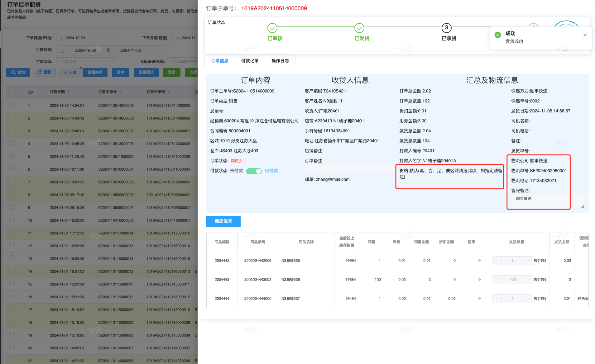Click the table column settings gear icon
This screenshot has height=364, width=595.
click(30, 92)
